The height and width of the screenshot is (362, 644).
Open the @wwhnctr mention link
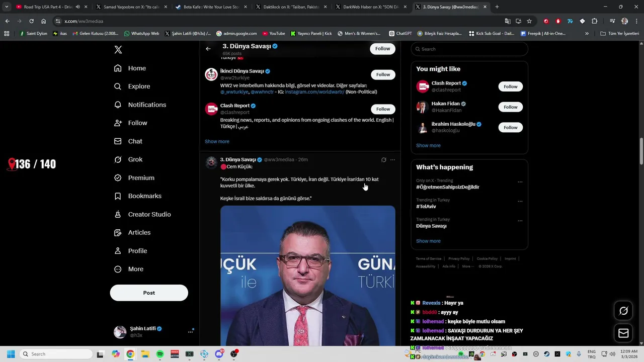tap(262, 92)
